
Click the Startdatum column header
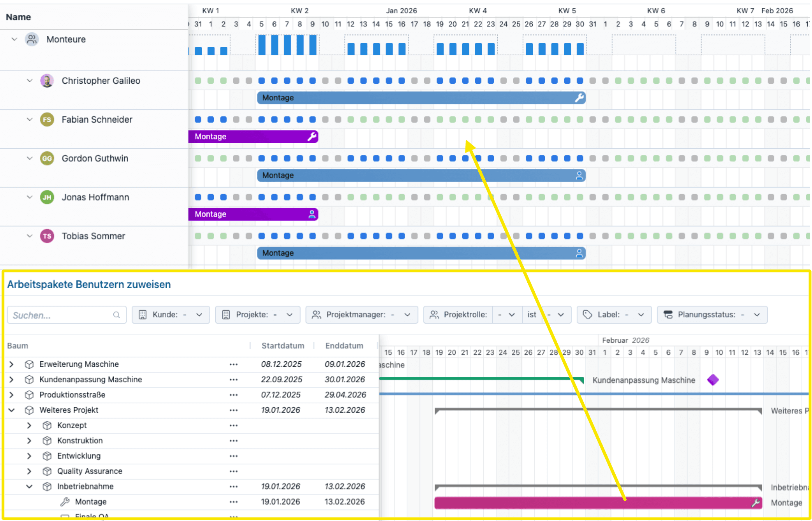pyautogui.click(x=282, y=345)
